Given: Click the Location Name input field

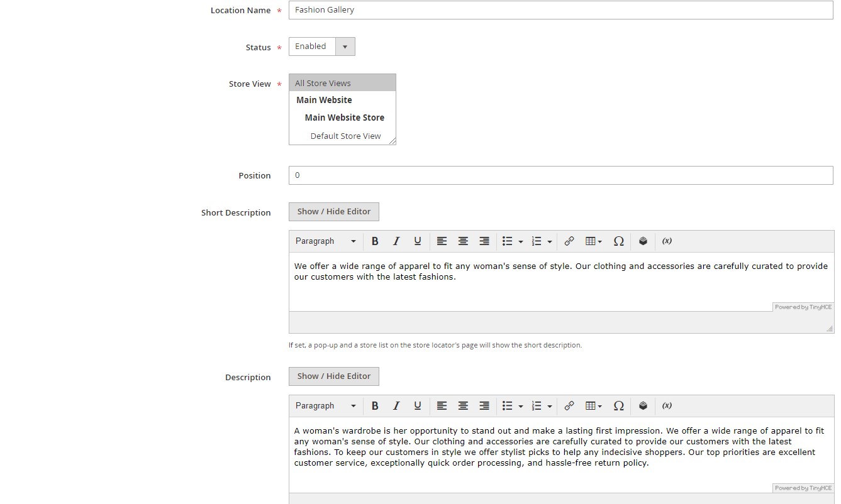Looking at the screenshot, I should [560, 10].
